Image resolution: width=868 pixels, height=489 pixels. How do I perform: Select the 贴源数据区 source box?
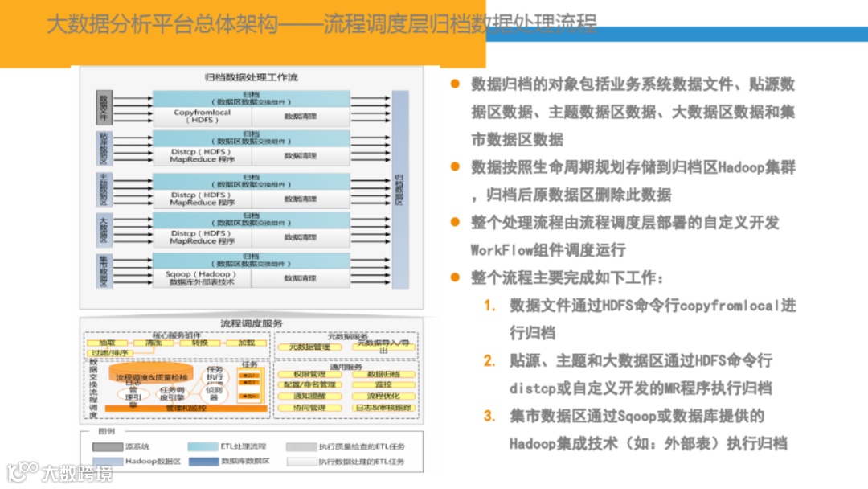(x=104, y=149)
